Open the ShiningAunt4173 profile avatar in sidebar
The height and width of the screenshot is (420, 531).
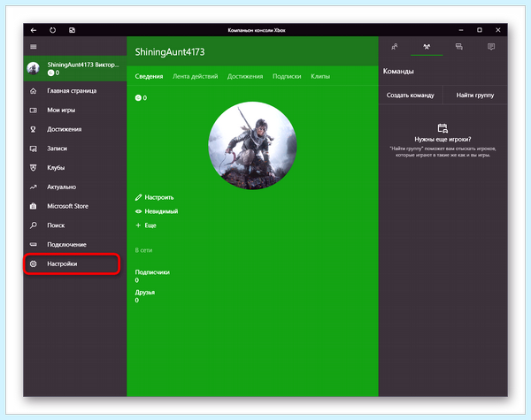click(34, 68)
